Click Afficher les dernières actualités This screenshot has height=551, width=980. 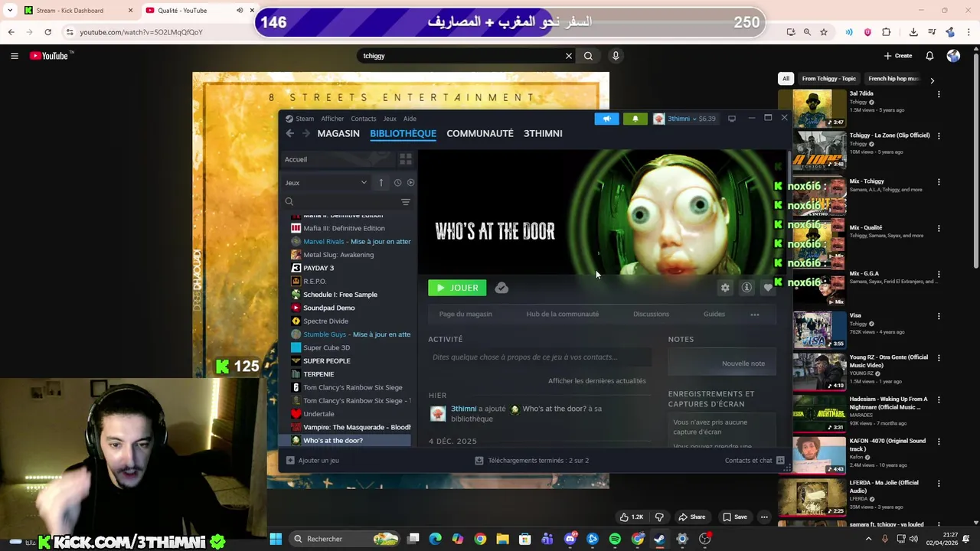pos(597,380)
